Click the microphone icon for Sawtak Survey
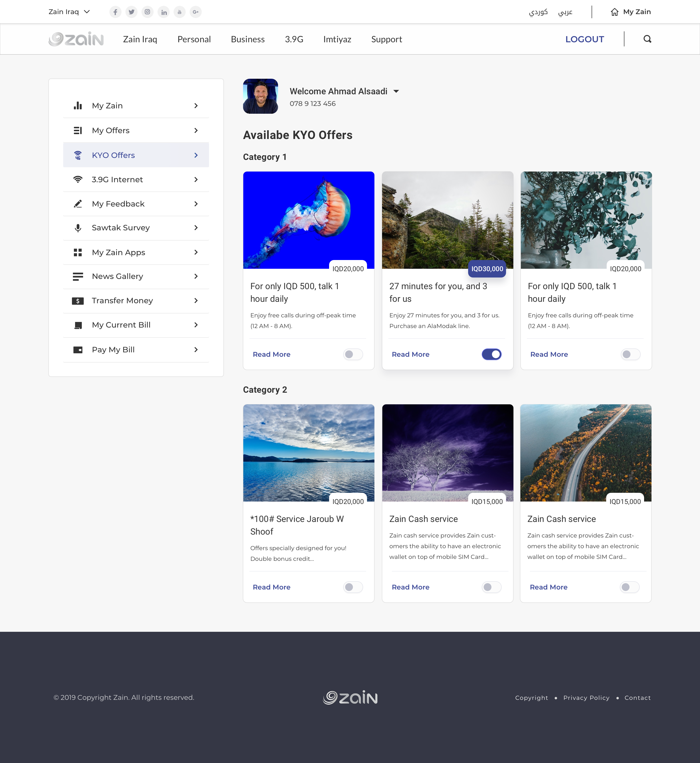 [78, 228]
